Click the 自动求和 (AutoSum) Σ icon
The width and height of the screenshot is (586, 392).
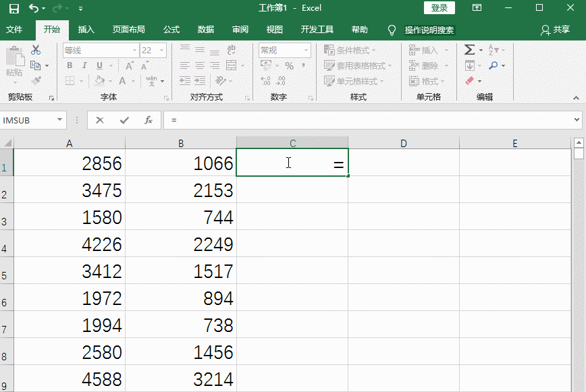pyautogui.click(x=470, y=49)
